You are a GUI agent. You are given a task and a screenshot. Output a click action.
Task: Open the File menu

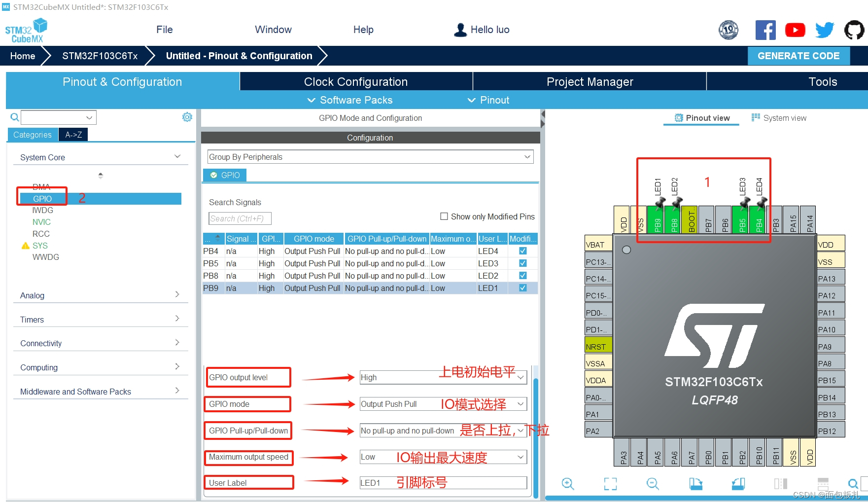[x=165, y=30]
